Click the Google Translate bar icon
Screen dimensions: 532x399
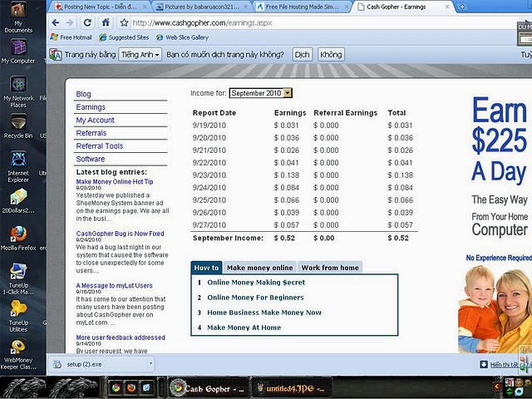56,54
